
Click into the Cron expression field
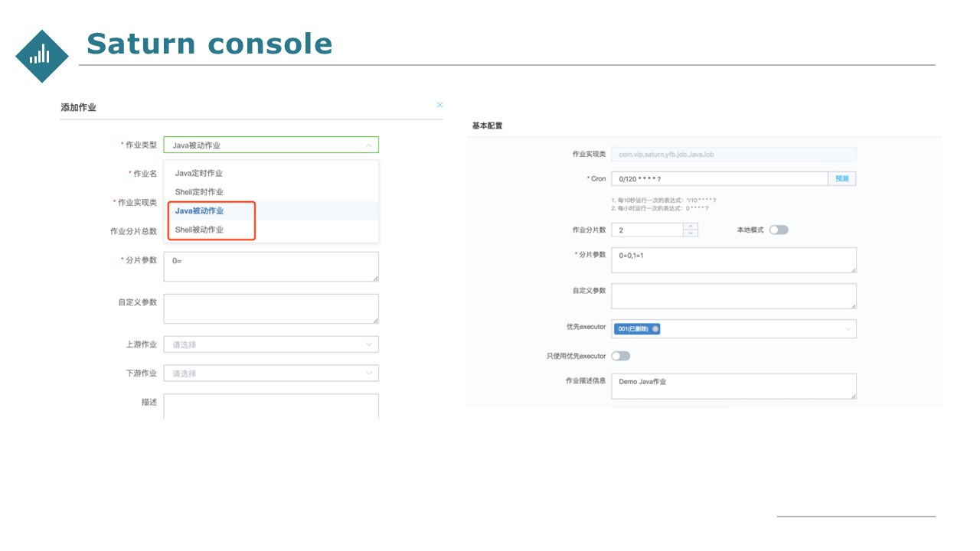pos(720,178)
